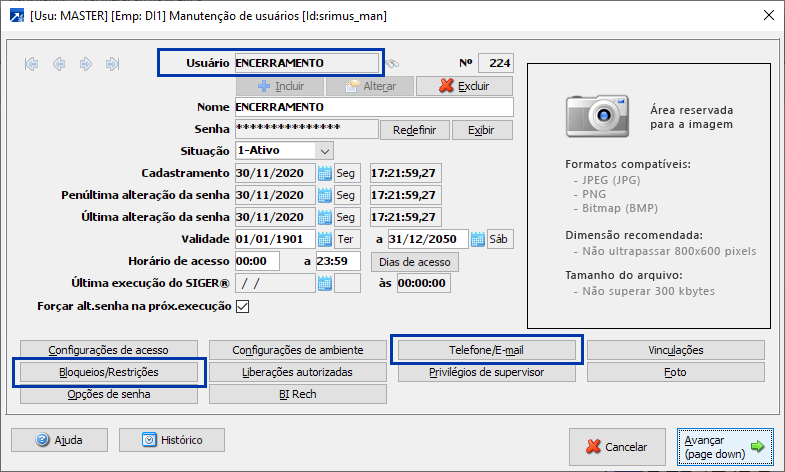Click the Senha password field
Viewport: 785px width, 472px height.
(x=307, y=129)
